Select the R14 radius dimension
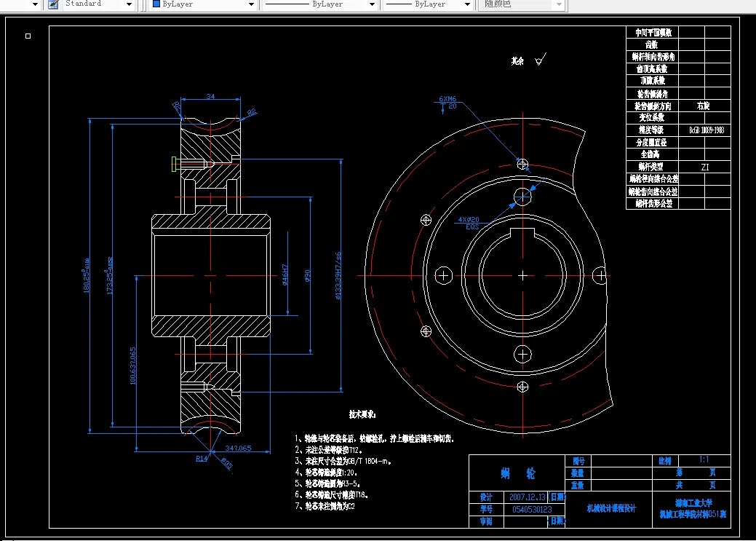 pyautogui.click(x=202, y=459)
